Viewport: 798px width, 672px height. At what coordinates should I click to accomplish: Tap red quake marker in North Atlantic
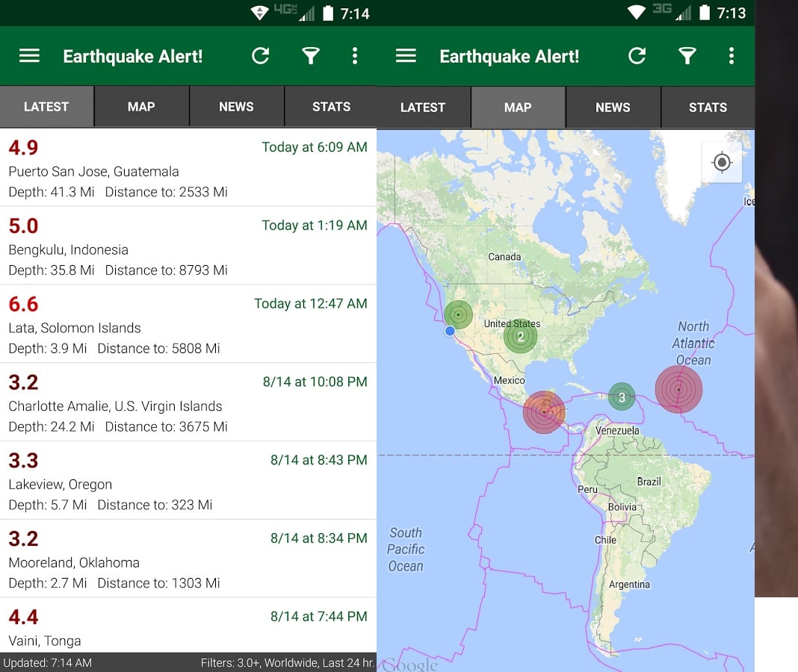(x=678, y=389)
